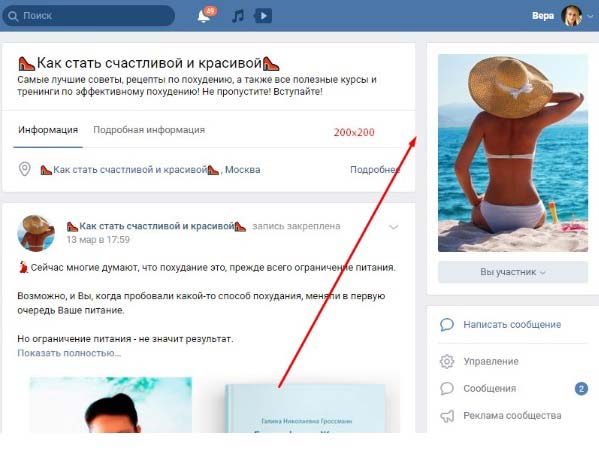This screenshot has width=599, height=454.
Task: Click the Подробнее link
Action: coord(375,169)
